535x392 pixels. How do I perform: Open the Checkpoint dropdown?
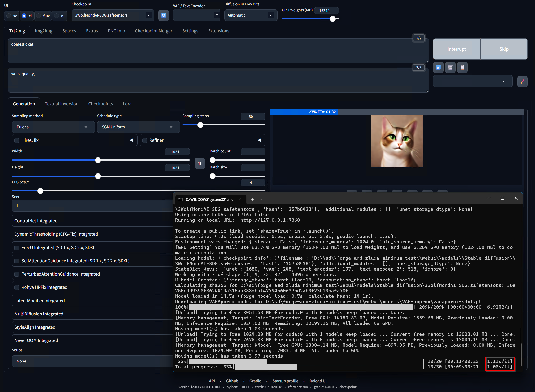pyautogui.click(x=113, y=15)
